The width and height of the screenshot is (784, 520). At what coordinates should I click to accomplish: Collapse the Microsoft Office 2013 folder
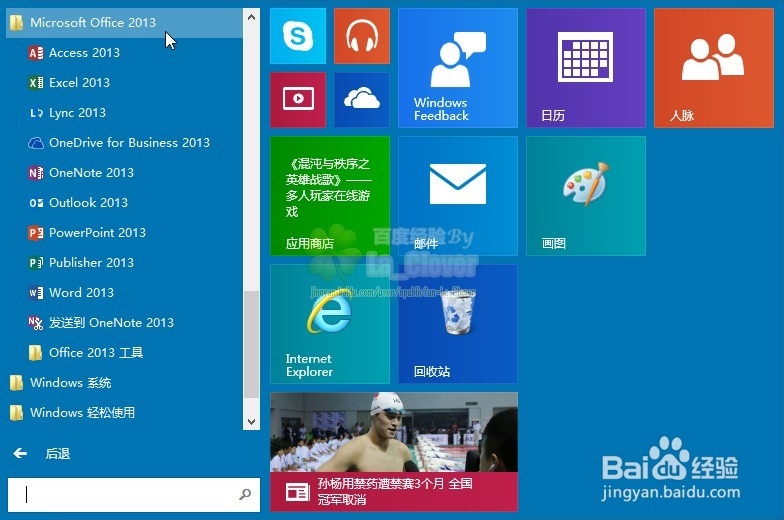(x=124, y=22)
